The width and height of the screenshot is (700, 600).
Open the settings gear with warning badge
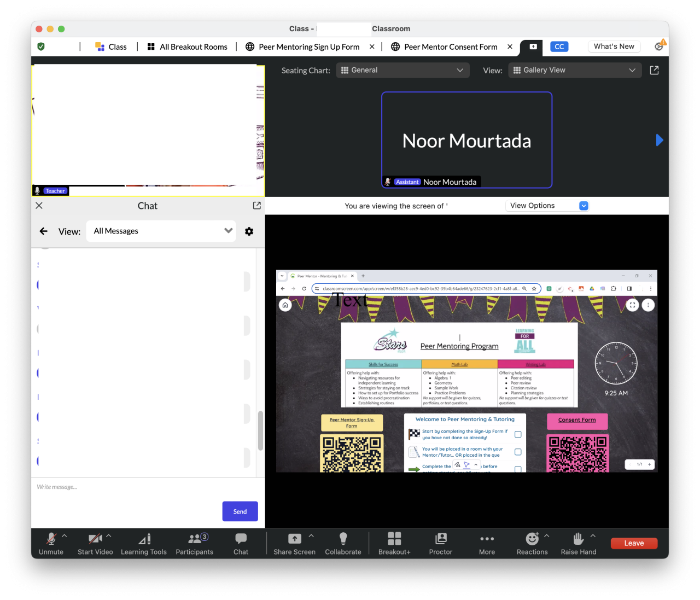coord(660,46)
